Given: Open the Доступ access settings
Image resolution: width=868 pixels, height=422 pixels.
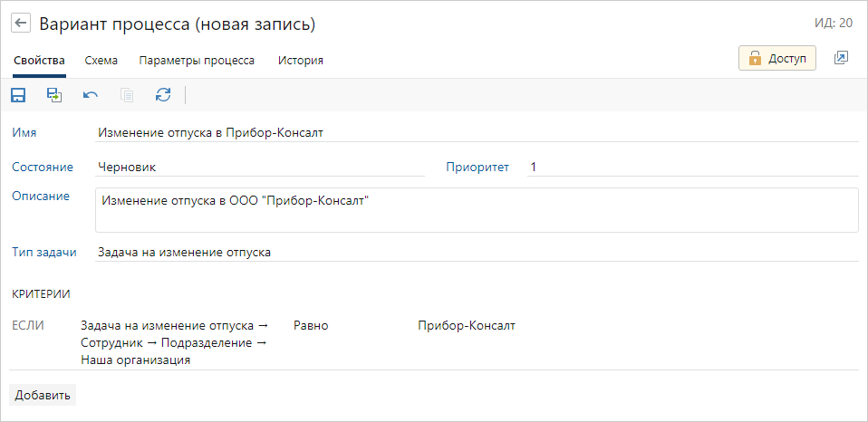Looking at the screenshot, I should click(777, 58).
